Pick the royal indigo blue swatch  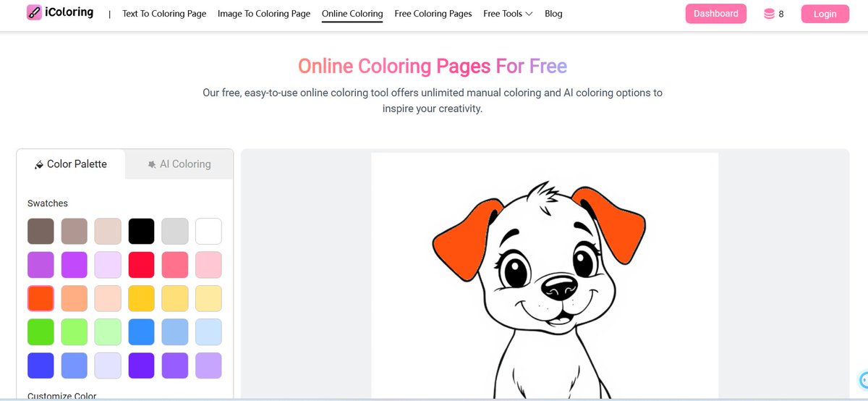[x=41, y=366]
